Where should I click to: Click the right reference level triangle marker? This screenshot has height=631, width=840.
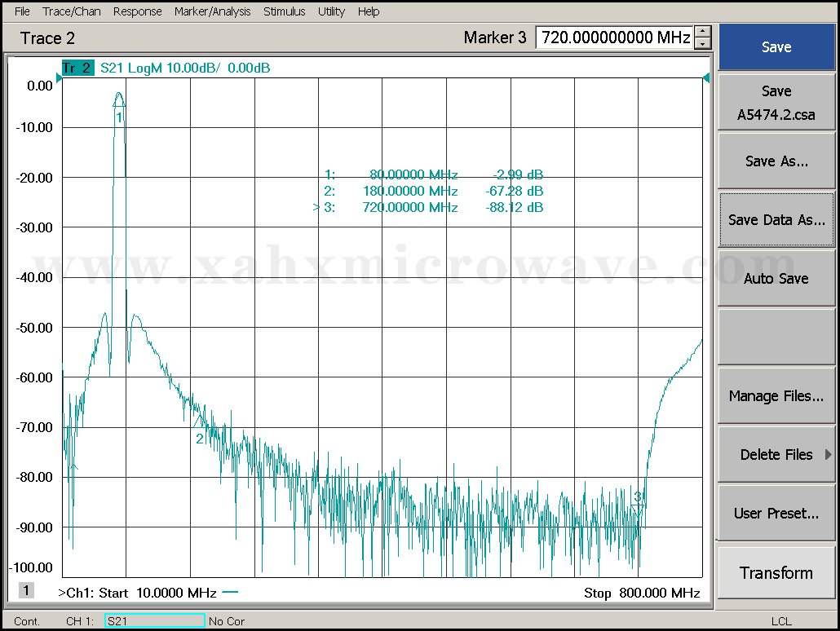[706, 78]
